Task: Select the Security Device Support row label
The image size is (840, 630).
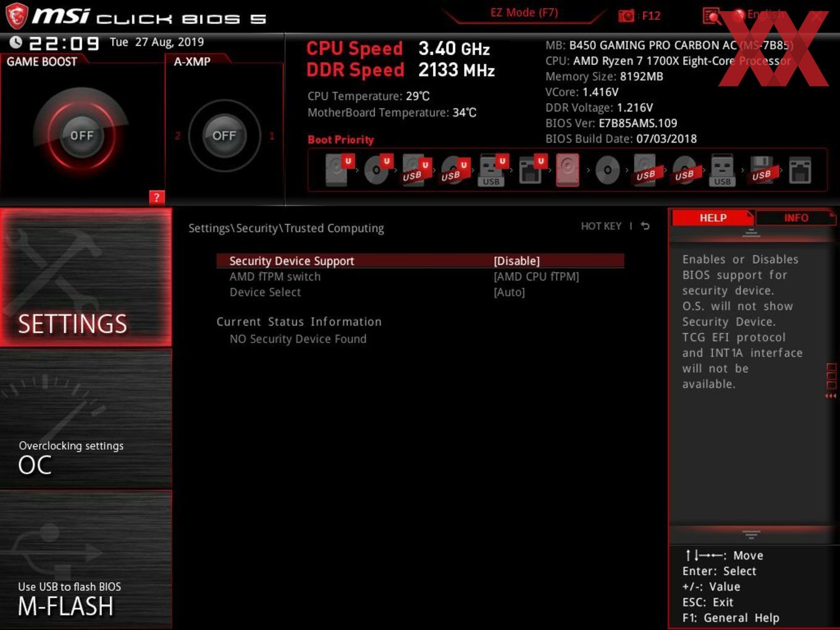Action: point(292,261)
